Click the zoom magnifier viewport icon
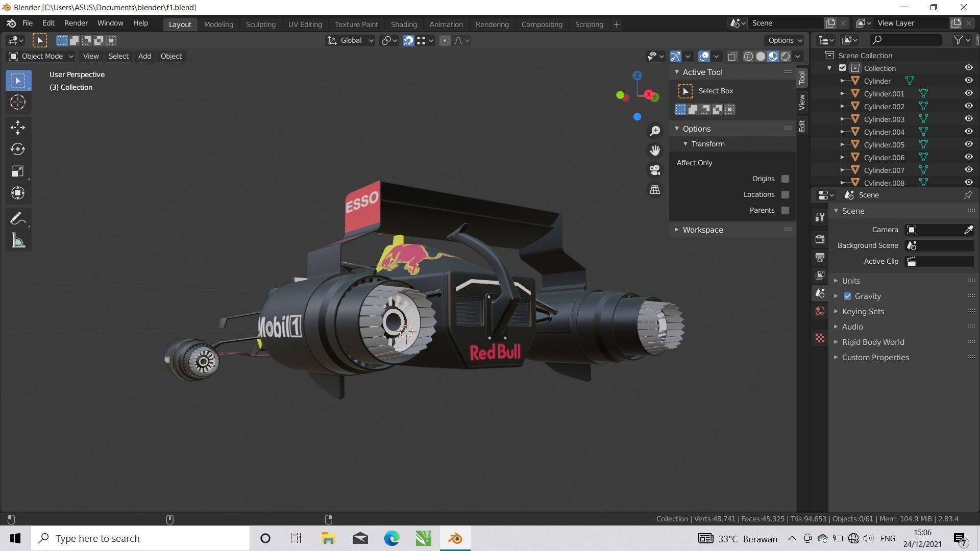The width and height of the screenshot is (980, 551). pos(655,131)
